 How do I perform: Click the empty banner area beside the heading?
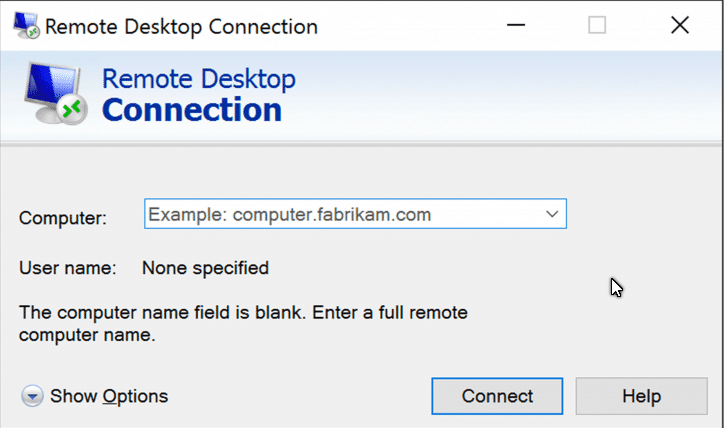coord(500,95)
